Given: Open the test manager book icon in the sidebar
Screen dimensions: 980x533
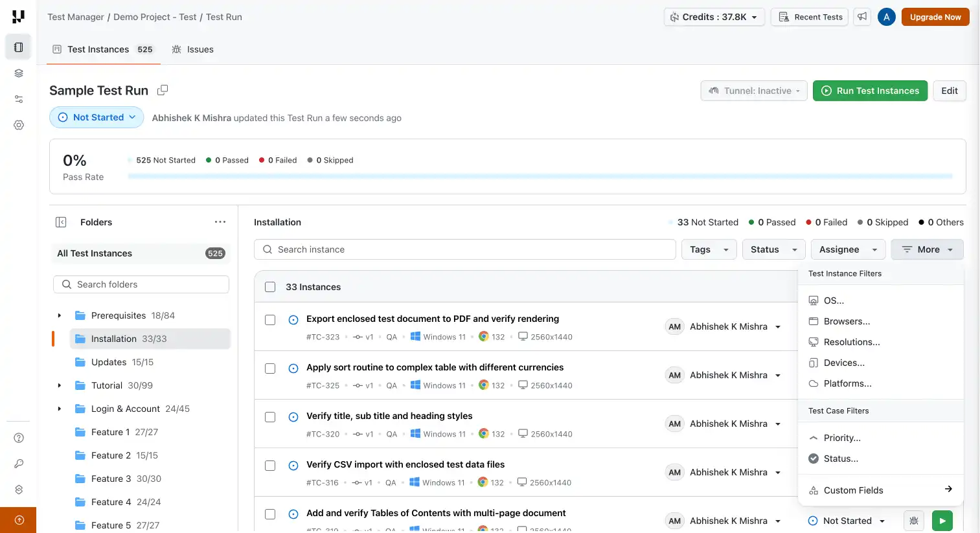Looking at the screenshot, I should pos(18,47).
